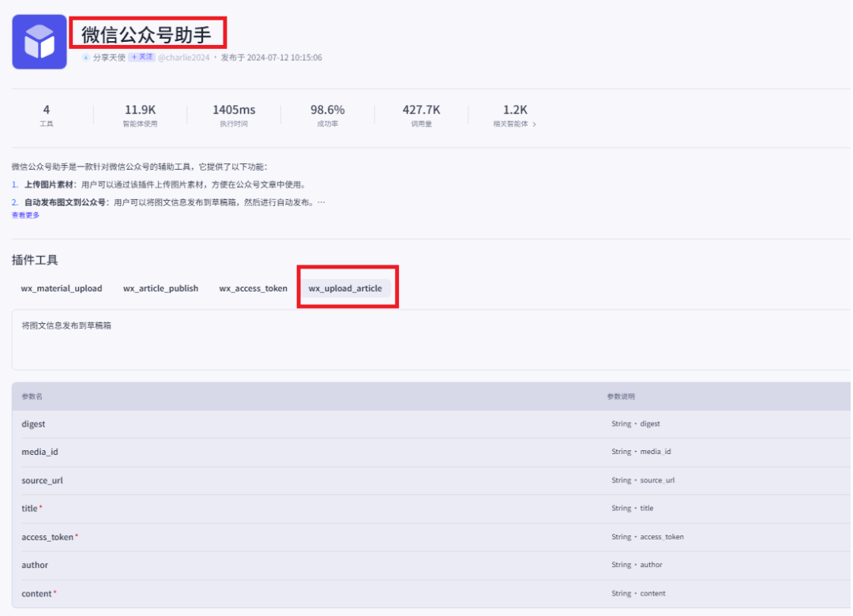Switch to the wx_material_upload tab

click(62, 288)
